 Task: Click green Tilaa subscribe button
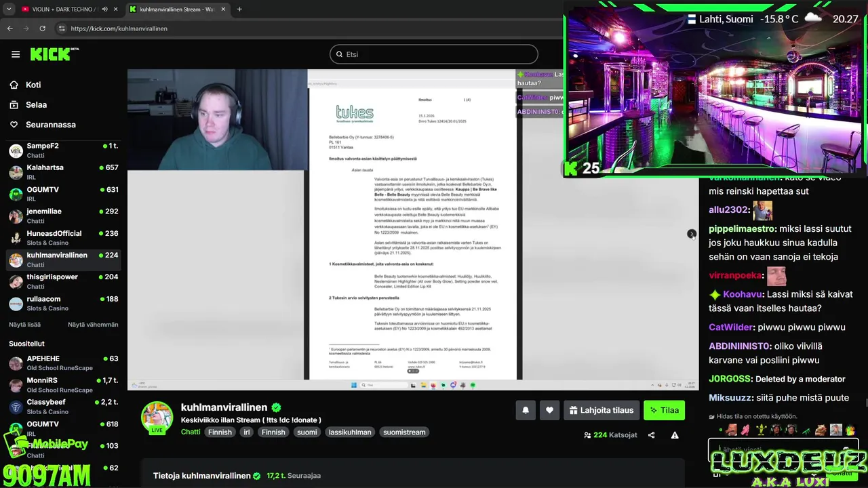pyautogui.click(x=664, y=410)
